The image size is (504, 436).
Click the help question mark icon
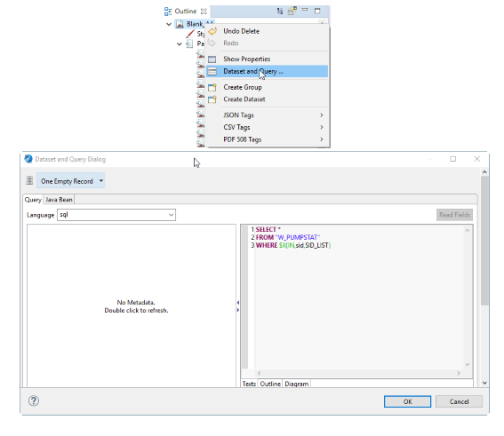point(34,400)
